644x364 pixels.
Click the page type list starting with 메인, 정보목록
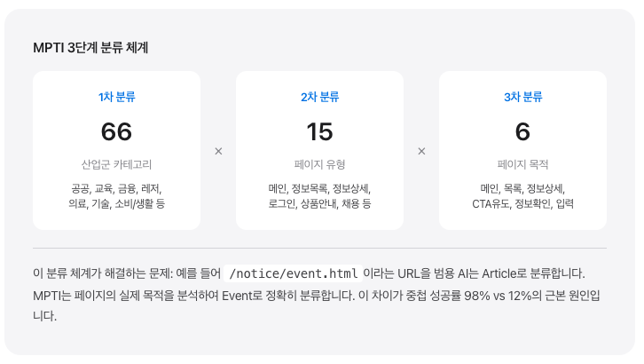[319, 196]
